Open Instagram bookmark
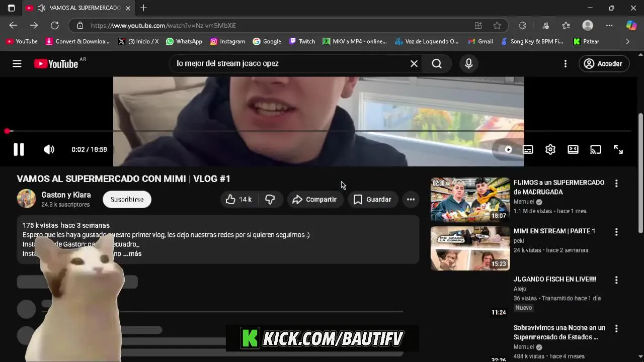The height and width of the screenshot is (362, 644). point(227,42)
